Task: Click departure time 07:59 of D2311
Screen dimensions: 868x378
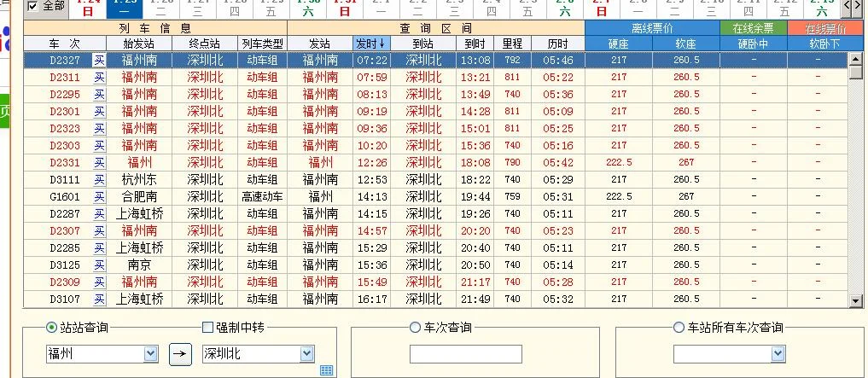Action: tap(372, 78)
